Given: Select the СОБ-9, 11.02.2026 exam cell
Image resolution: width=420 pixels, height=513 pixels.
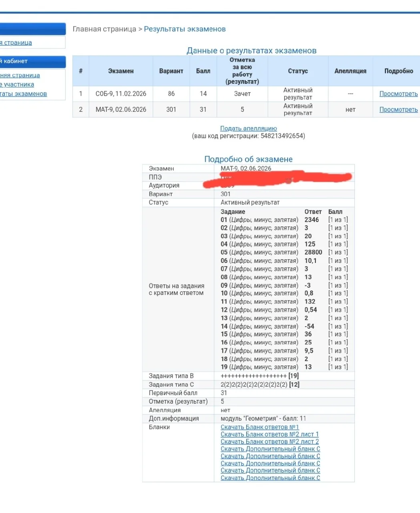Looking at the screenshot, I should tap(121, 94).
